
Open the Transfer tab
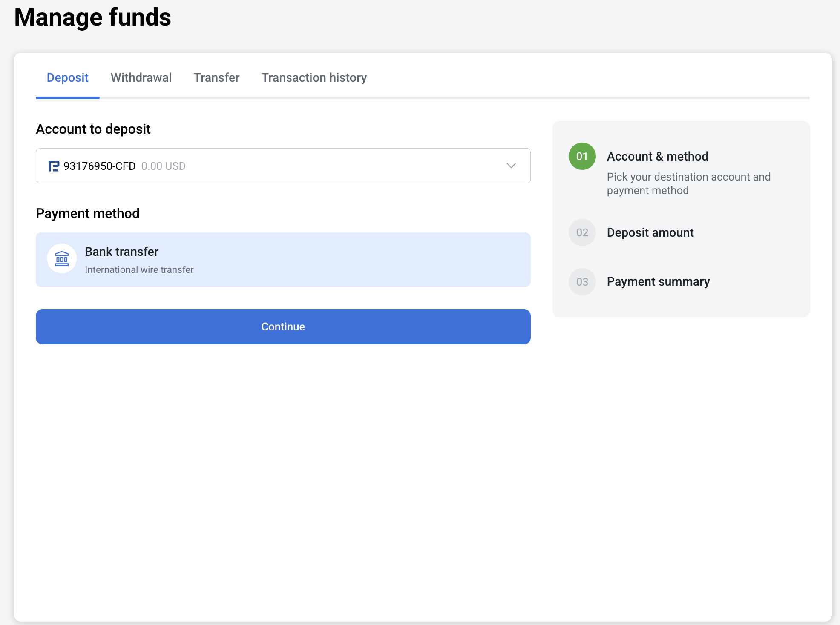coord(216,77)
